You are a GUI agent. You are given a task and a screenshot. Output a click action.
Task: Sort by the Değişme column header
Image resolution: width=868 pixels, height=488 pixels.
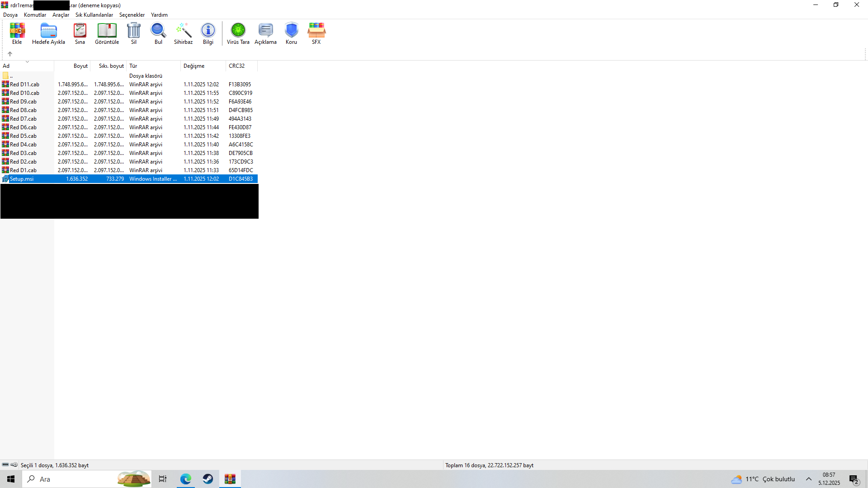(x=194, y=66)
